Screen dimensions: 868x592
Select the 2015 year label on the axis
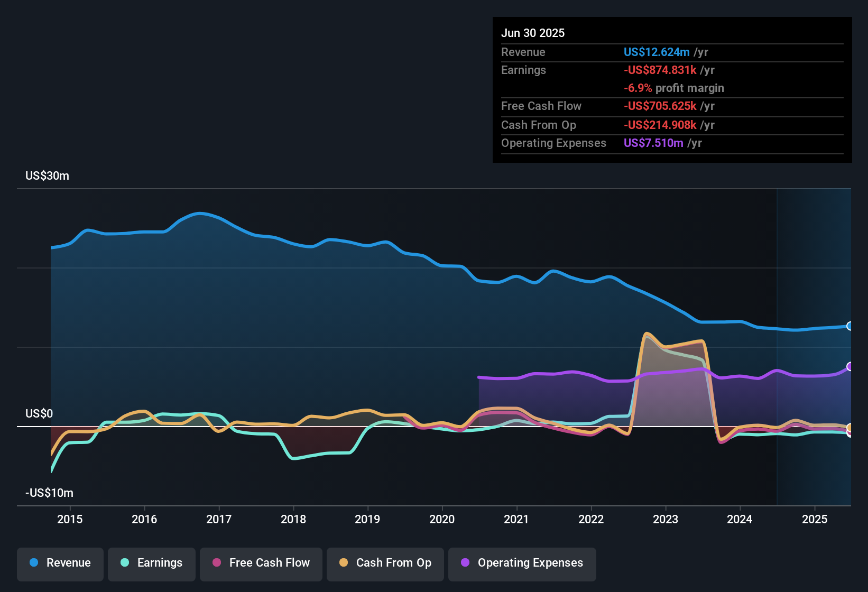[x=69, y=519]
